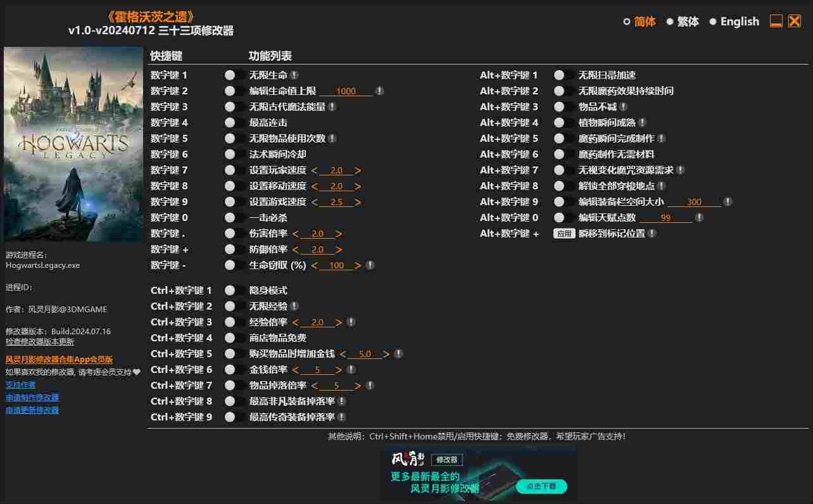Click info icon beside 解锁全部穿梭地点

661,186
